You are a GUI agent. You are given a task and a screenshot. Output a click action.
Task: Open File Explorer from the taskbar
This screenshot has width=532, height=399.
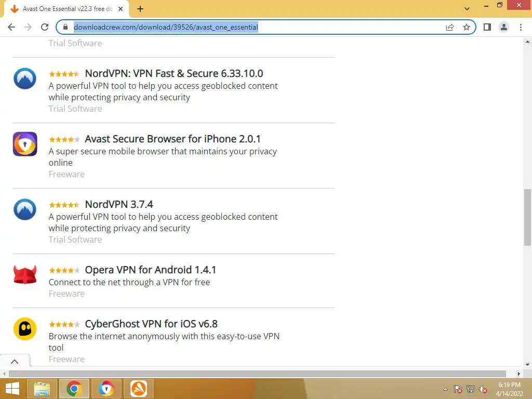point(42,389)
